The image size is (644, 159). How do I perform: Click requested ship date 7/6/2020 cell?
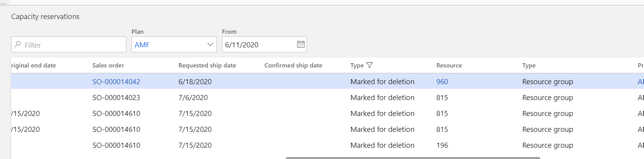[193, 98]
